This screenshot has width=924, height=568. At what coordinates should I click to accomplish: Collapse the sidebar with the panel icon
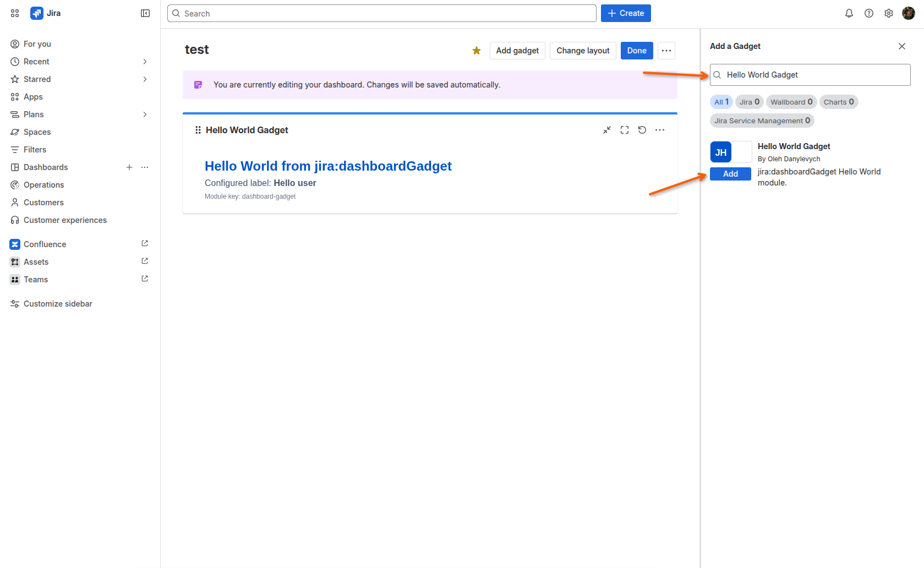click(x=145, y=13)
